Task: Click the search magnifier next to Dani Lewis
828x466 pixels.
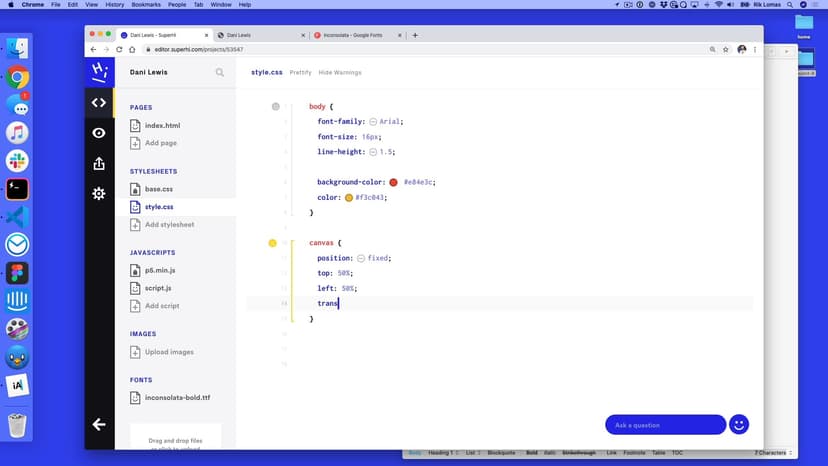Action: tap(220, 73)
